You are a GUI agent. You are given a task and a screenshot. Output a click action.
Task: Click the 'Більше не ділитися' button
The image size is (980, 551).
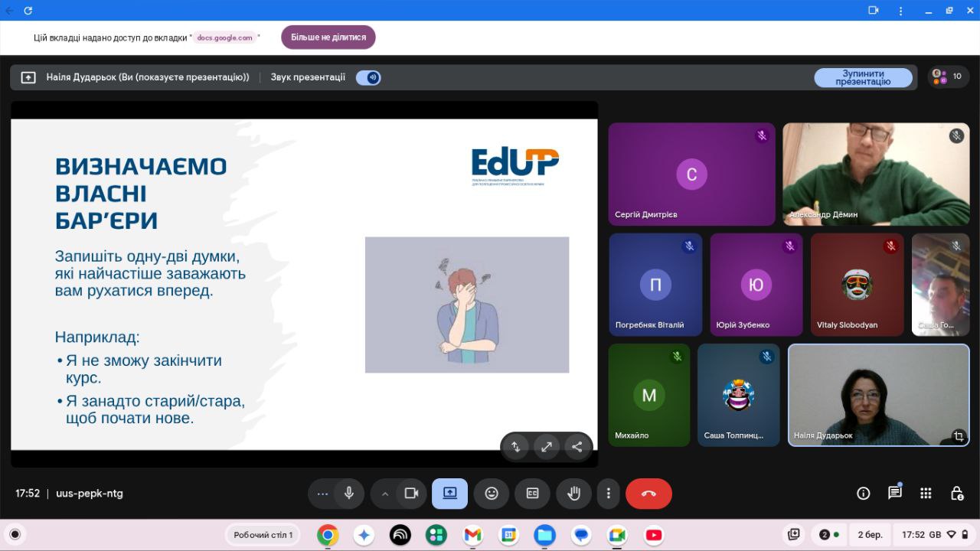pyautogui.click(x=328, y=37)
